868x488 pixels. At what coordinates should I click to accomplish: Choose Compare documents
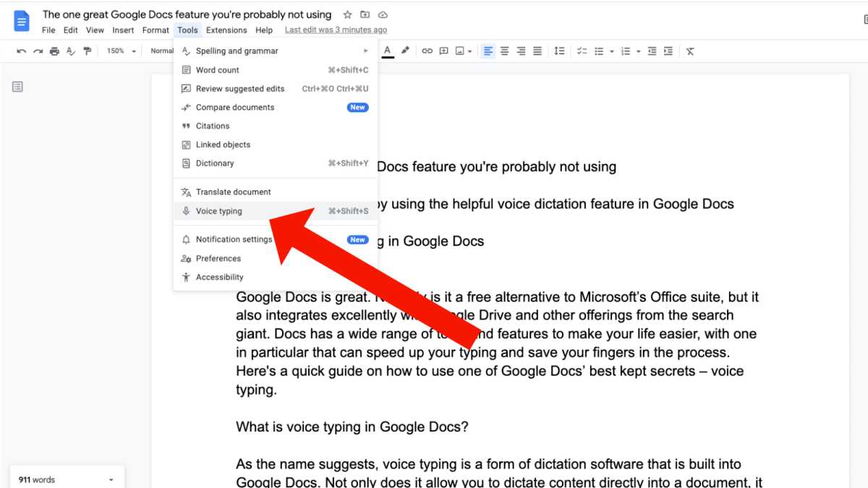tap(276, 107)
